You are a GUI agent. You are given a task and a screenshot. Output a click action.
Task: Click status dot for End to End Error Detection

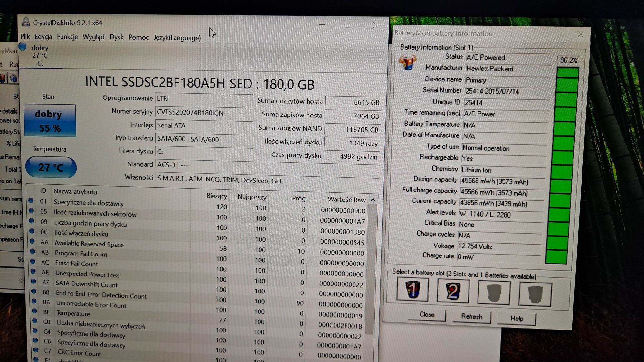click(34, 291)
